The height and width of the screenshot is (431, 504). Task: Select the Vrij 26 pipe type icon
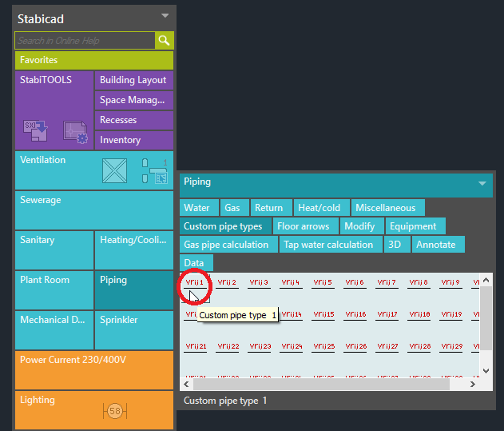(355, 347)
